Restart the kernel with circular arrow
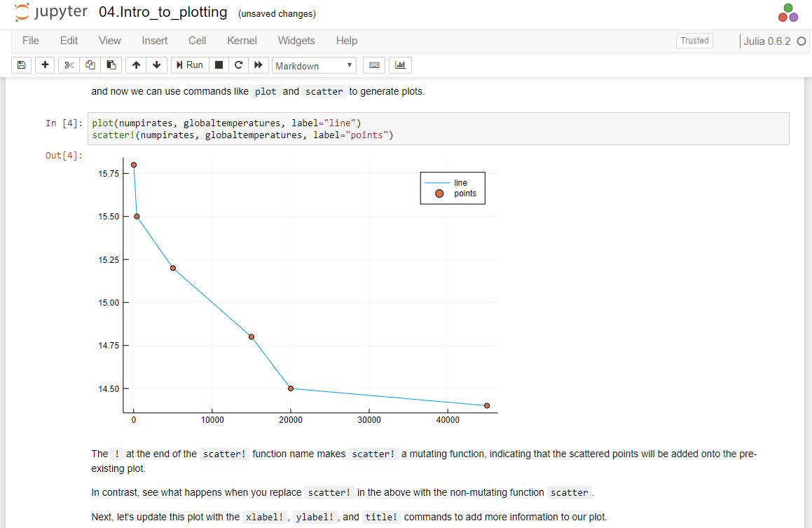 [238, 65]
